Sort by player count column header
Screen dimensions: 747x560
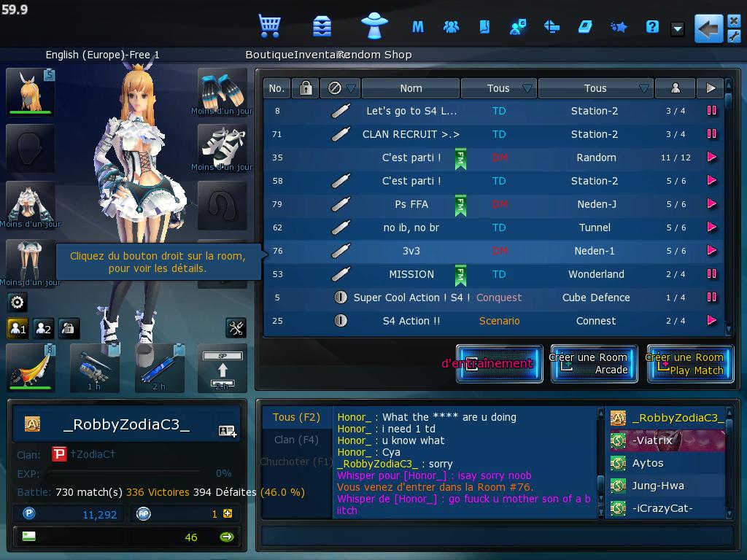pos(675,88)
